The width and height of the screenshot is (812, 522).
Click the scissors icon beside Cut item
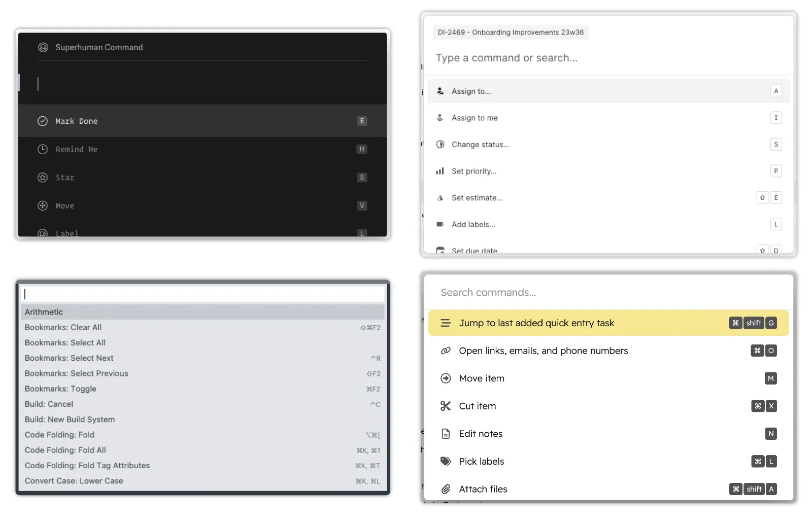[446, 406]
